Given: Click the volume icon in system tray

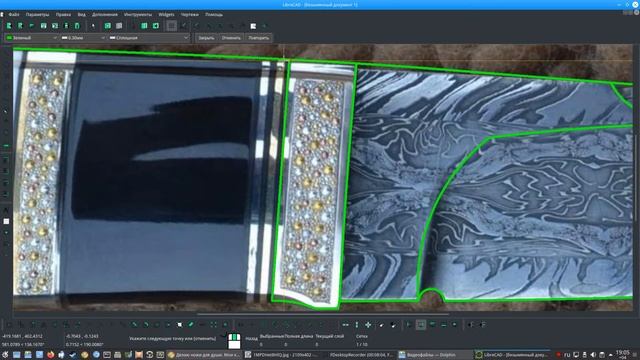Looking at the screenshot, I should point(593,355).
